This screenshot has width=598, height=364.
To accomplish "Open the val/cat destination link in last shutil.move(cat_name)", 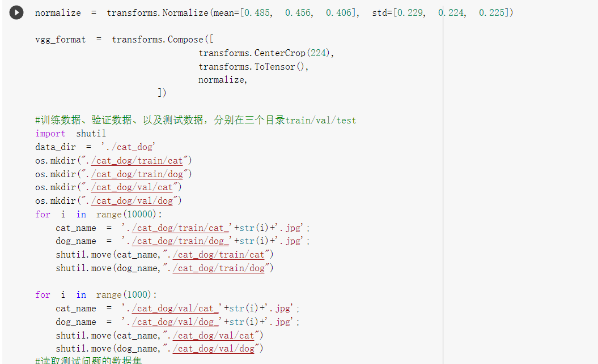I will pos(214,336).
